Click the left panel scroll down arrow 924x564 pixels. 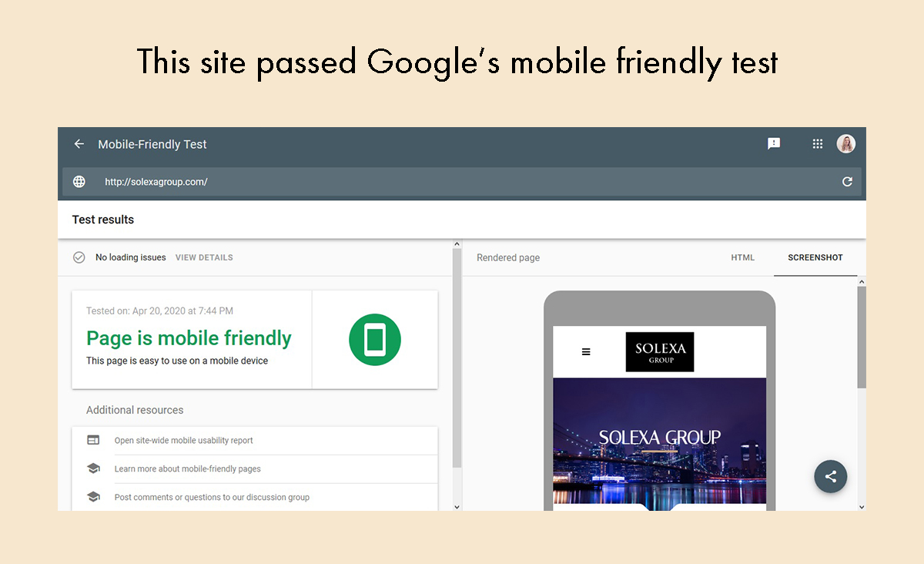[457, 506]
